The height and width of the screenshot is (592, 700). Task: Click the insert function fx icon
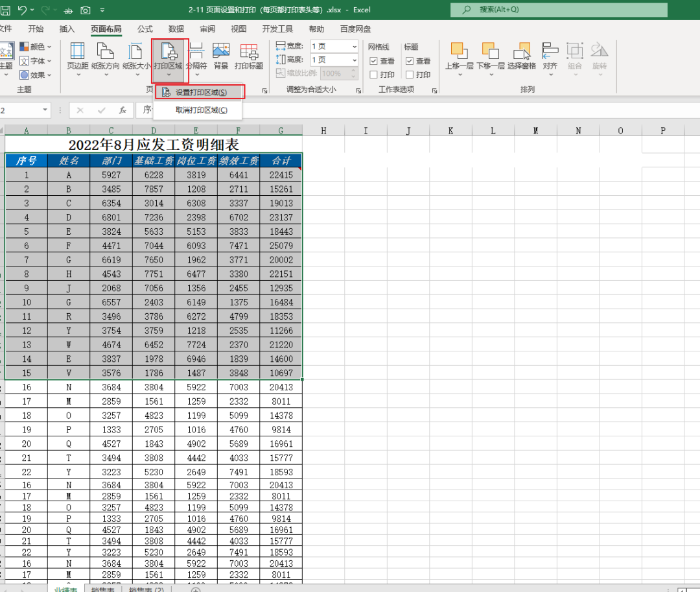[x=122, y=110]
